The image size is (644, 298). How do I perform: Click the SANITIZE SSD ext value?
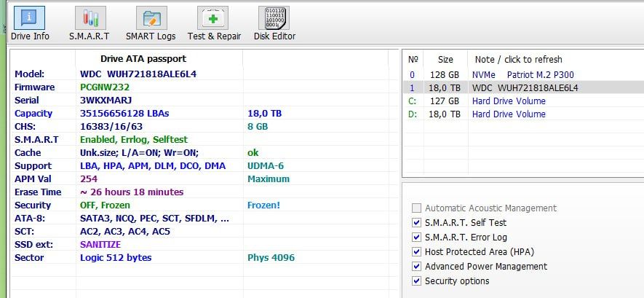(x=100, y=245)
